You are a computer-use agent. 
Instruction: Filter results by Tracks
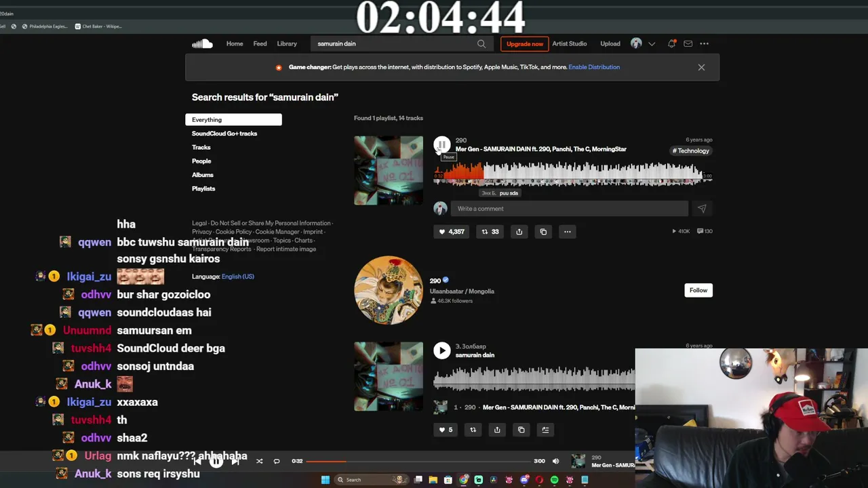(201, 147)
